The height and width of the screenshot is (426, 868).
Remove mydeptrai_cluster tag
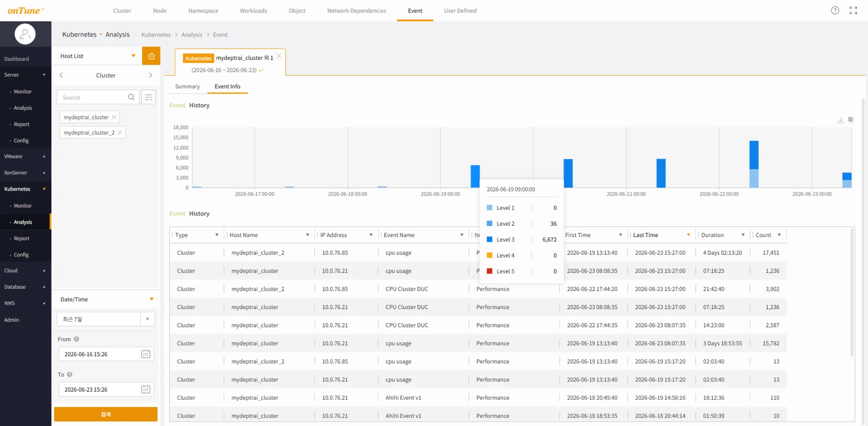click(114, 117)
